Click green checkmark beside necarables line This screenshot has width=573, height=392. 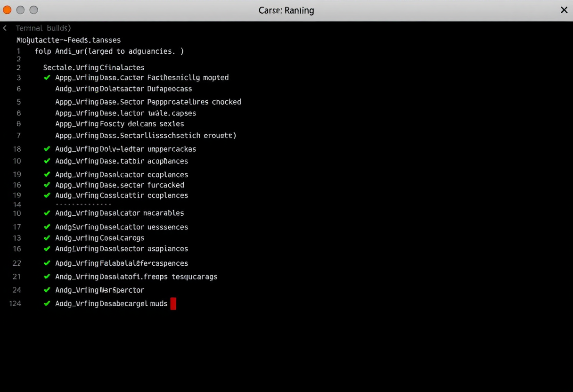click(x=47, y=213)
